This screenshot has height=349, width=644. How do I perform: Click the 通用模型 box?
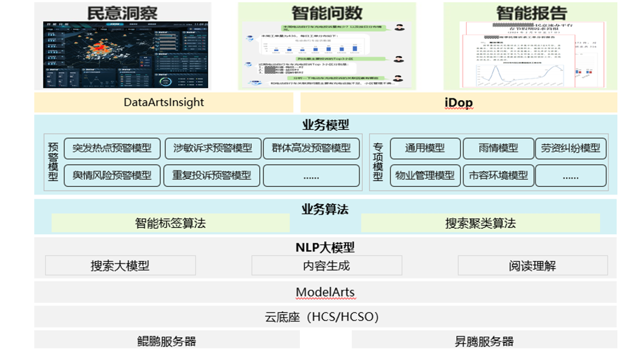425,148
